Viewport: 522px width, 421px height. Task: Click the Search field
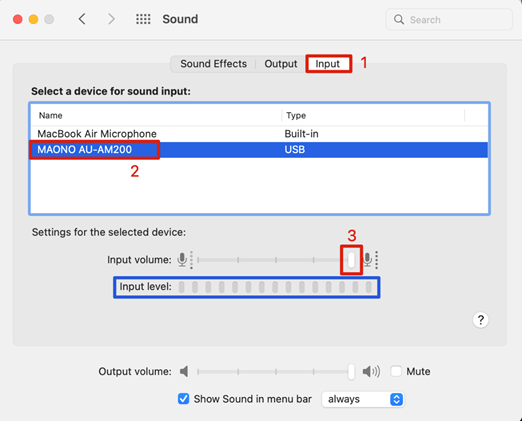tap(449, 20)
